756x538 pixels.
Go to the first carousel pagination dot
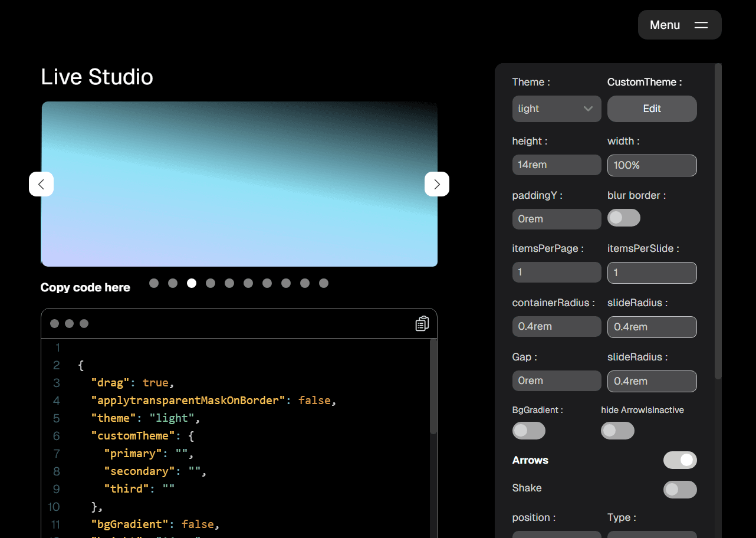(x=154, y=283)
